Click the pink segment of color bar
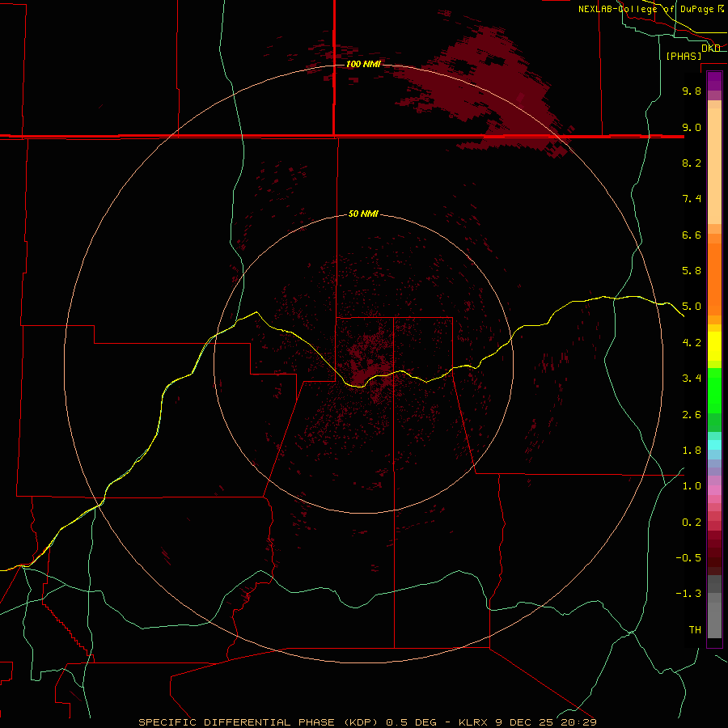 pos(714,490)
